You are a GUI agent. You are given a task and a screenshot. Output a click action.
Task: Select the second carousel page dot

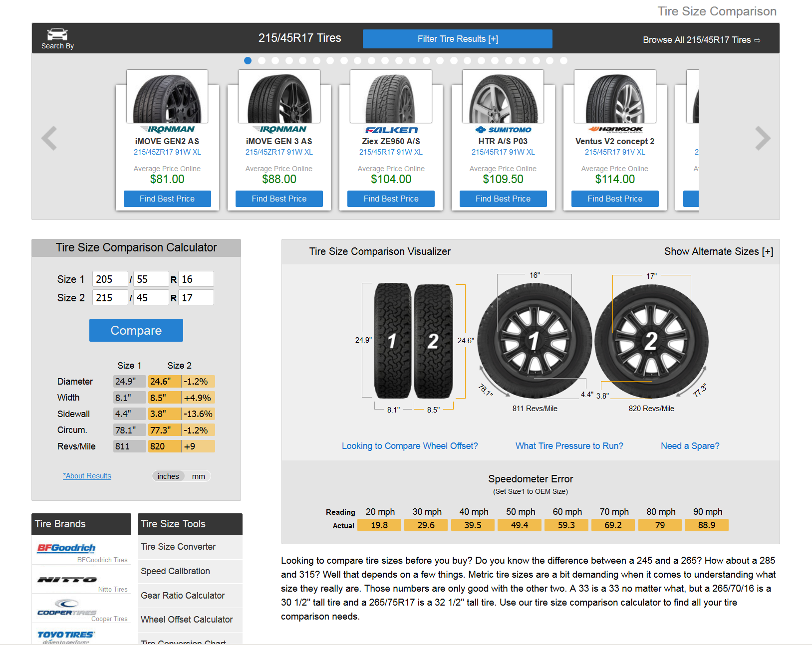(x=262, y=61)
